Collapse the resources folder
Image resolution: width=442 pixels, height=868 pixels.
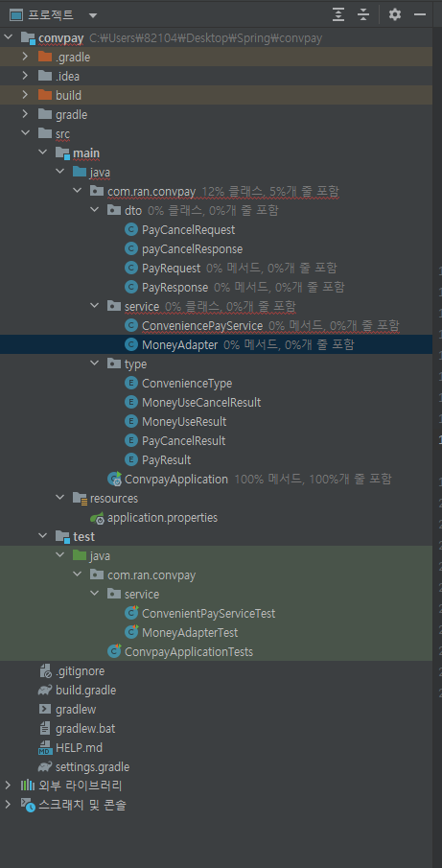(x=60, y=498)
